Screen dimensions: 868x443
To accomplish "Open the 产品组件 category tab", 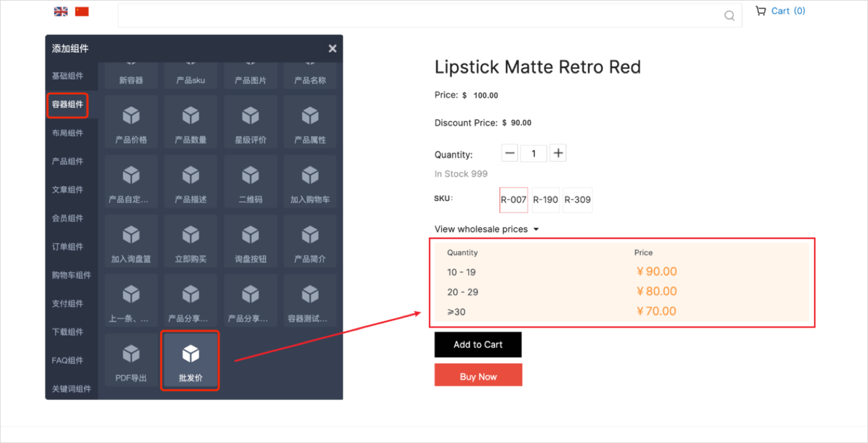I will [x=68, y=162].
